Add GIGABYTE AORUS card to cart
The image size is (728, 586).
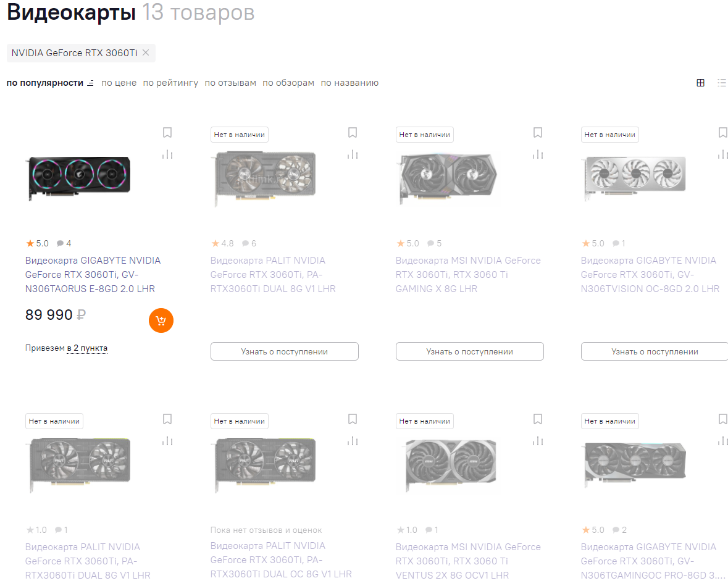pyautogui.click(x=161, y=320)
